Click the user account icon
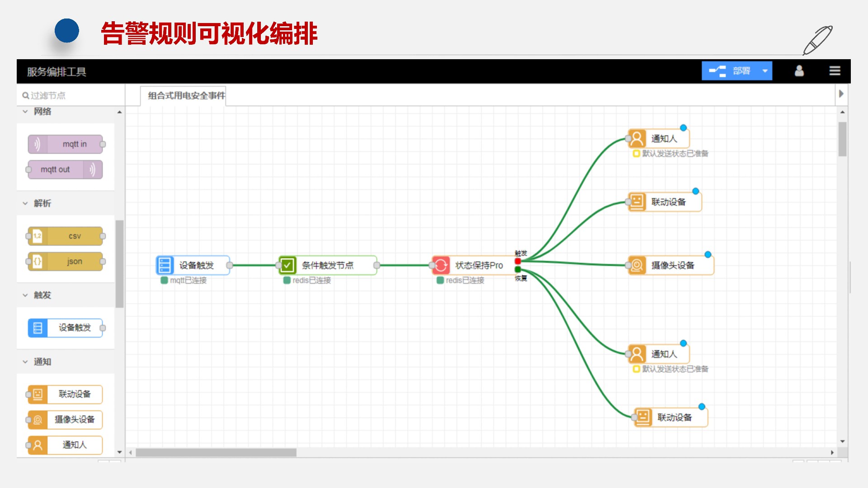The width and height of the screenshot is (868, 488). pyautogui.click(x=799, y=71)
